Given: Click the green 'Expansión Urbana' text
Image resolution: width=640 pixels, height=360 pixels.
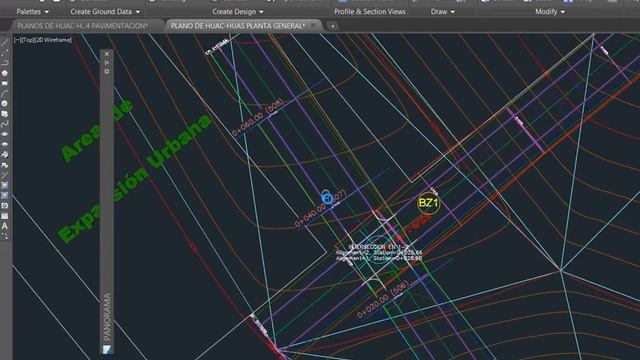Looking at the screenshot, I should click(x=135, y=178).
